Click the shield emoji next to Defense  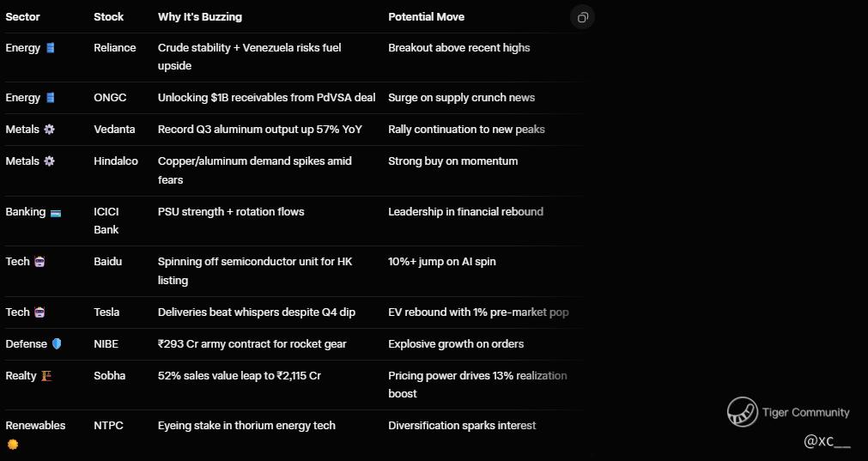(57, 344)
